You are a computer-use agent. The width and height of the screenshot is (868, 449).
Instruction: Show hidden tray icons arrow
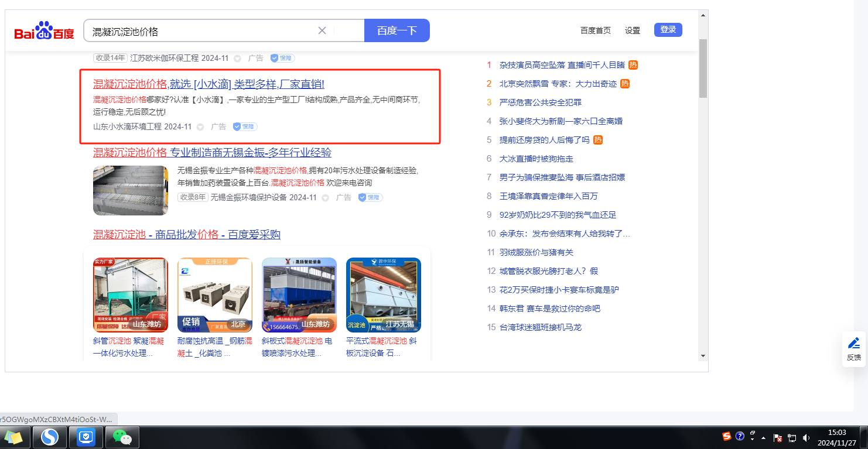click(763, 437)
